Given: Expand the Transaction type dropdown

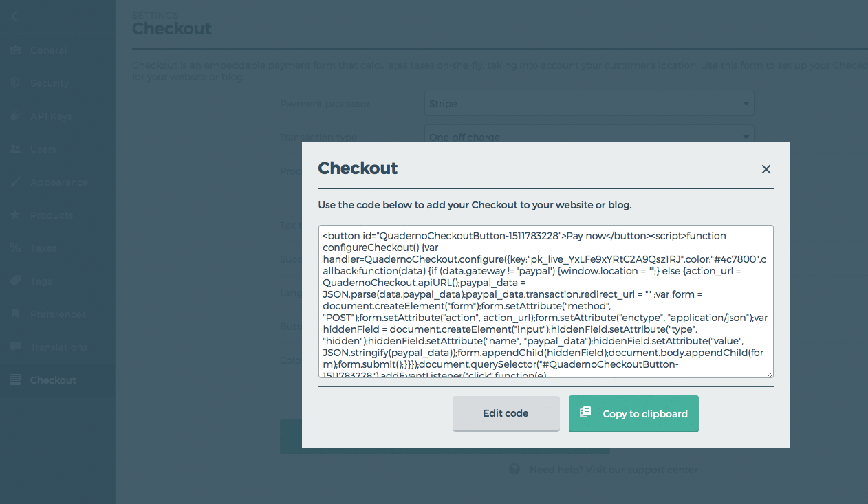Looking at the screenshot, I should tap(589, 134).
